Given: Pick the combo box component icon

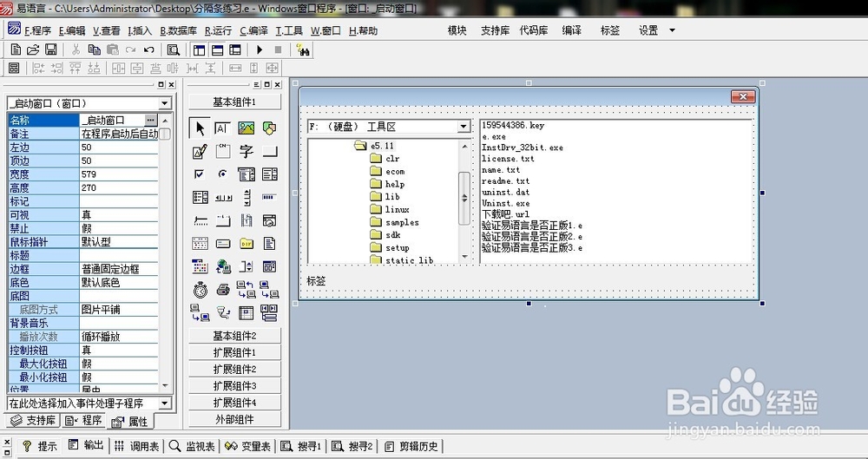Looking at the screenshot, I should point(247,174).
